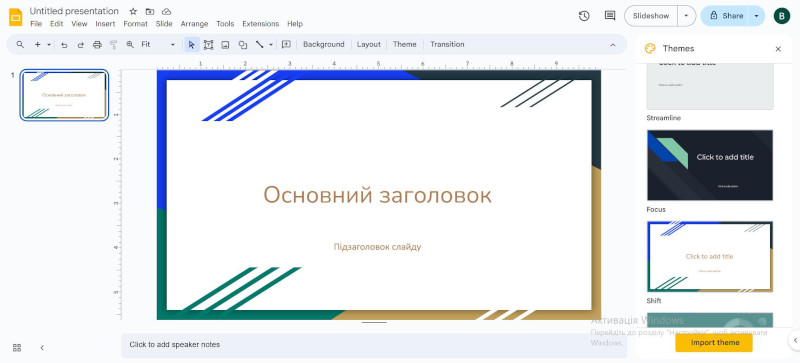Open version history clock icon
800x363 pixels.
(584, 16)
